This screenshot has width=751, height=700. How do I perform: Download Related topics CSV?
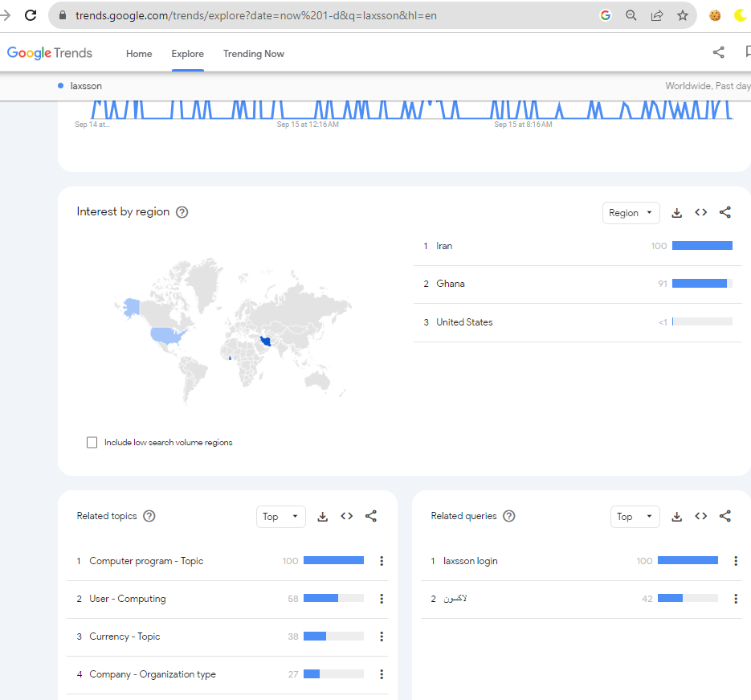pos(323,517)
